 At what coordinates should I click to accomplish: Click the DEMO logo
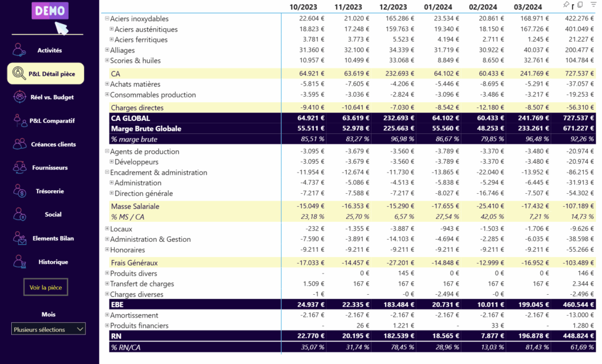tap(51, 11)
